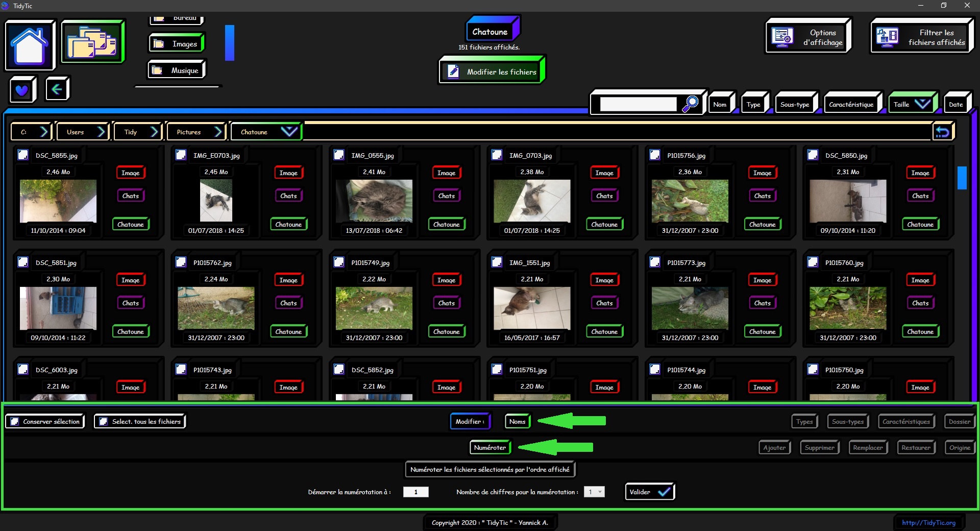Go back with the left arrow icon
Screen dimensions: 980x531
57,89
